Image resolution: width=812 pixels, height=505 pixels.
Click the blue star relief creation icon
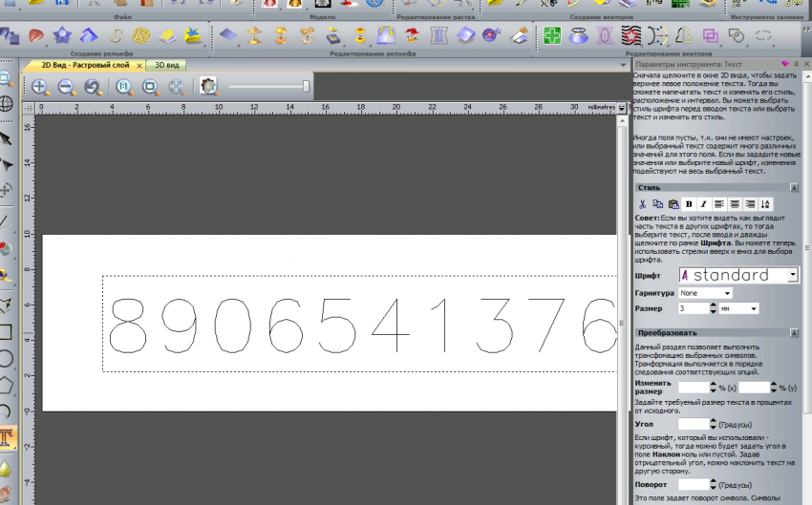click(62, 35)
